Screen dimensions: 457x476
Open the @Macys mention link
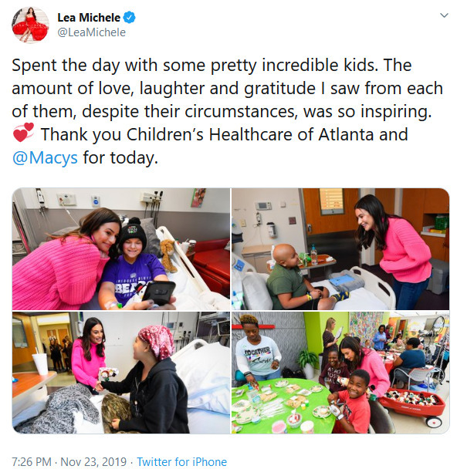(x=45, y=158)
